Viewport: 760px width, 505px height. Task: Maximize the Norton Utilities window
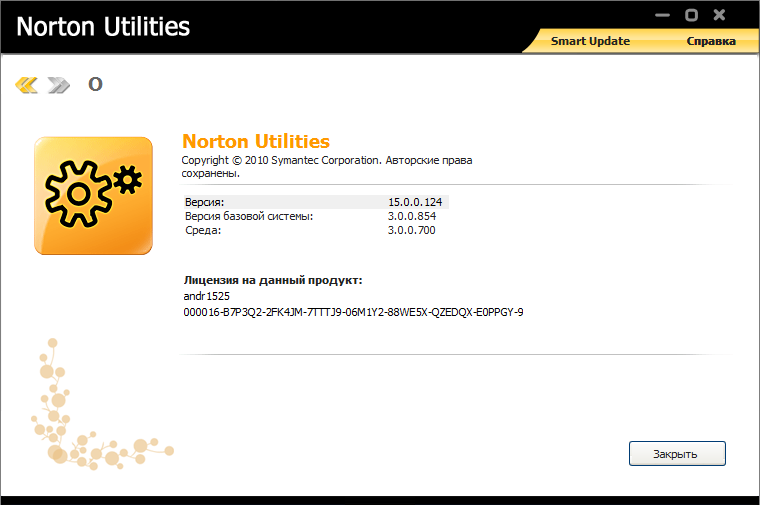pos(691,15)
